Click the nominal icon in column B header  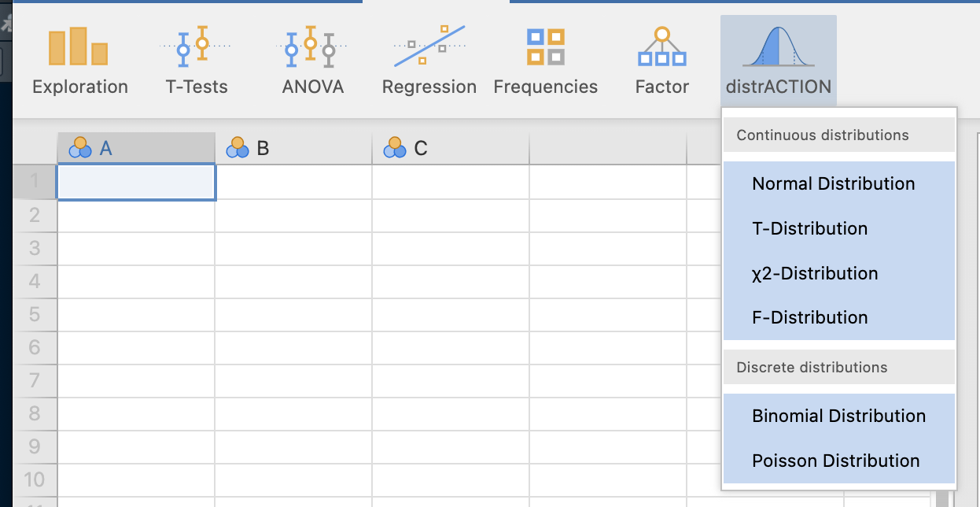pos(238,147)
